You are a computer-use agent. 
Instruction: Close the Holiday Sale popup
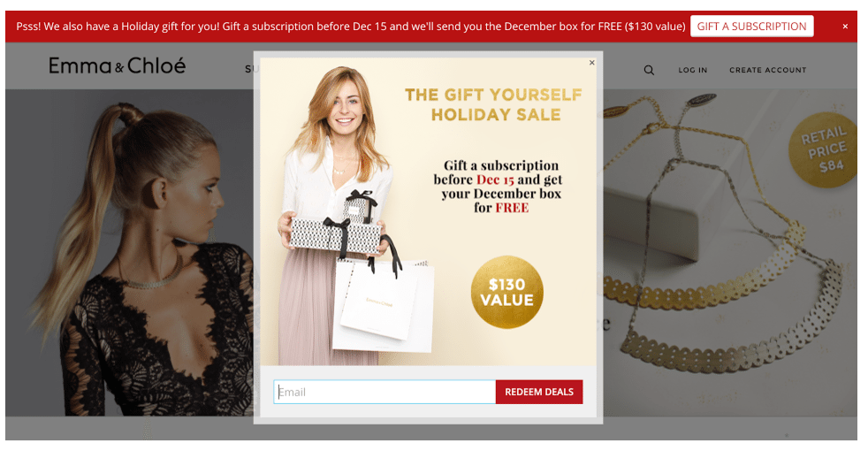pyautogui.click(x=591, y=63)
